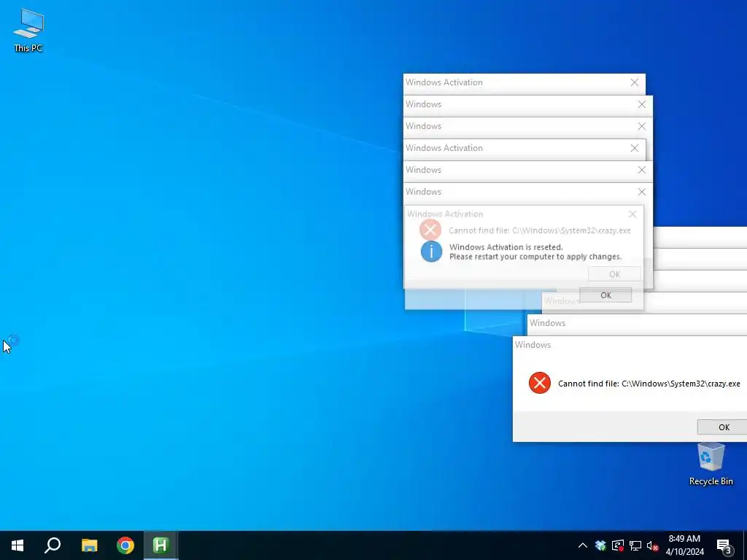Open network status tray icon
Image resolution: width=747 pixels, height=560 pixels.
635,545
